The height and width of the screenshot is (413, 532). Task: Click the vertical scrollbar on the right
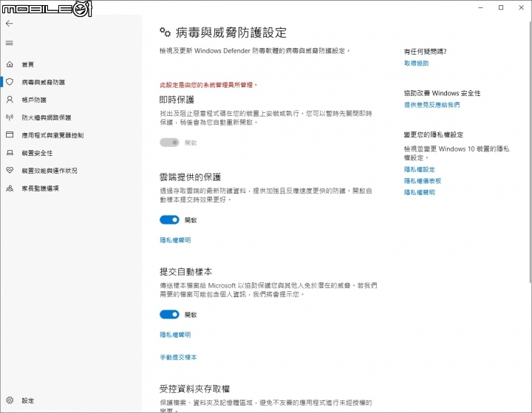[x=530, y=151]
